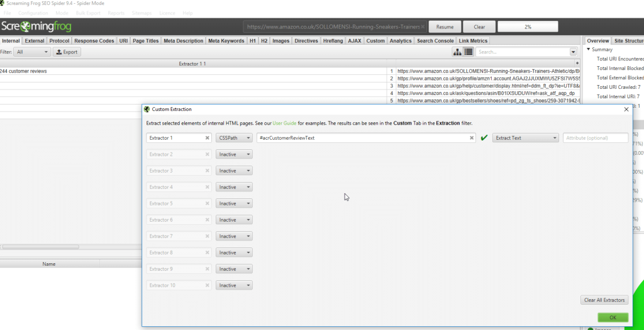Clear the #acrCustomerReviewText expression
644x330 pixels.
(x=471, y=138)
